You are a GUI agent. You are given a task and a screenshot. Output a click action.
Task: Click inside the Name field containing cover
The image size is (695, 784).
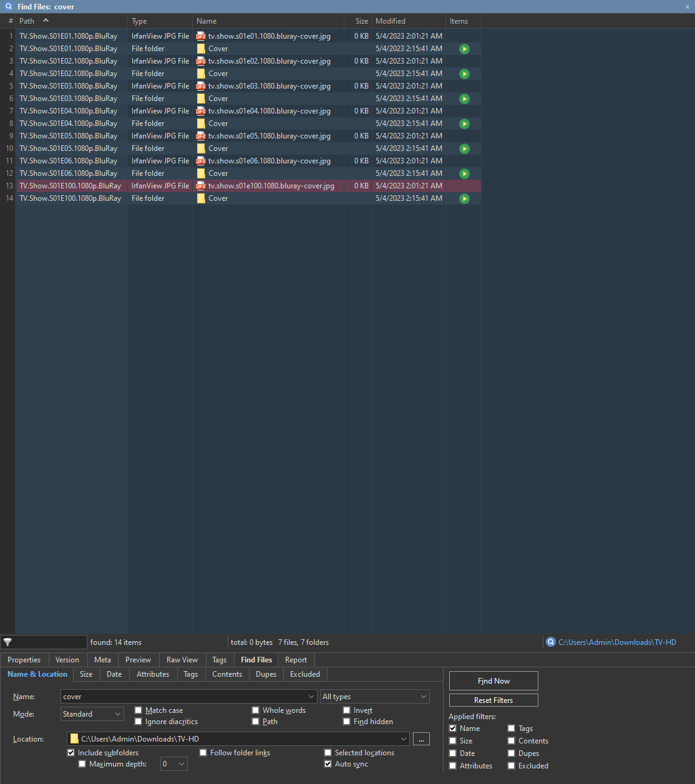pos(187,696)
